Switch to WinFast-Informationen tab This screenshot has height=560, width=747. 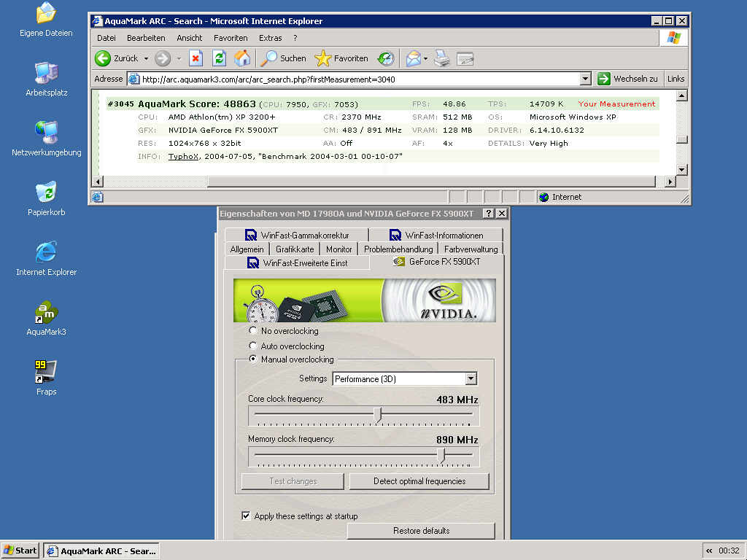pyautogui.click(x=436, y=236)
